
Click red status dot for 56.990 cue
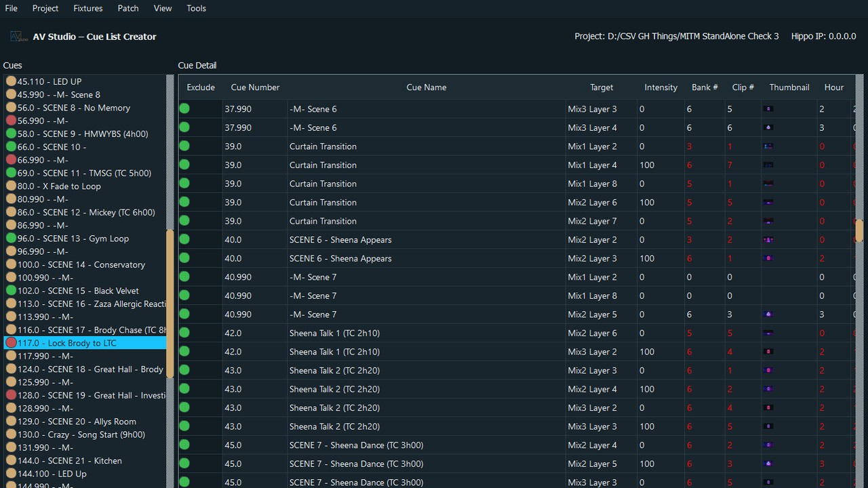coord(11,121)
